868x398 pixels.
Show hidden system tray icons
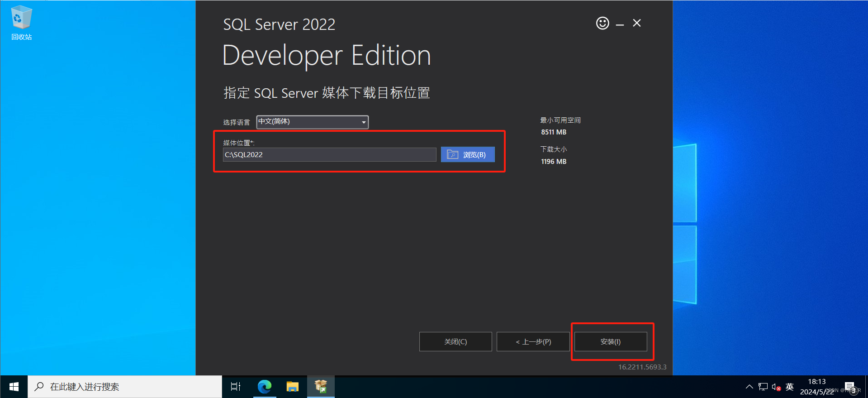tap(749, 387)
